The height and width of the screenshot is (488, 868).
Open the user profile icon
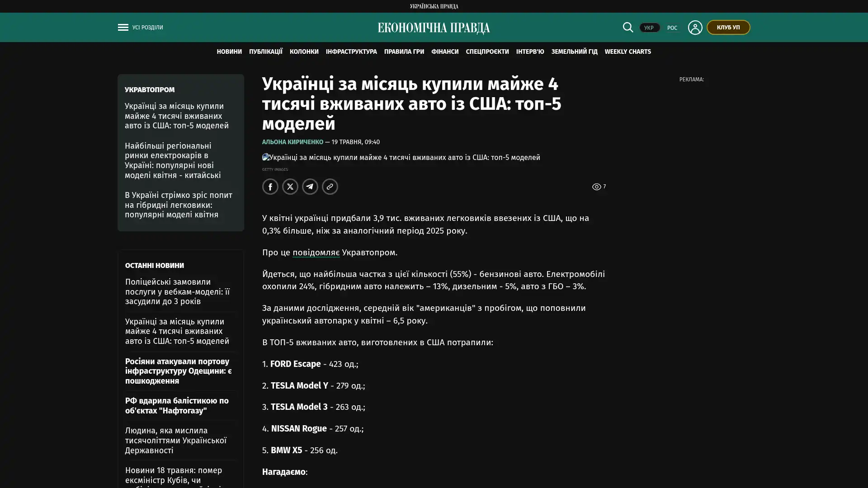pyautogui.click(x=695, y=28)
